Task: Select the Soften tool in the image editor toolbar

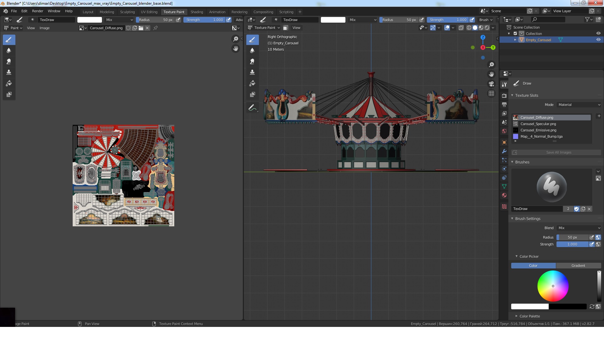Action: tap(9, 51)
